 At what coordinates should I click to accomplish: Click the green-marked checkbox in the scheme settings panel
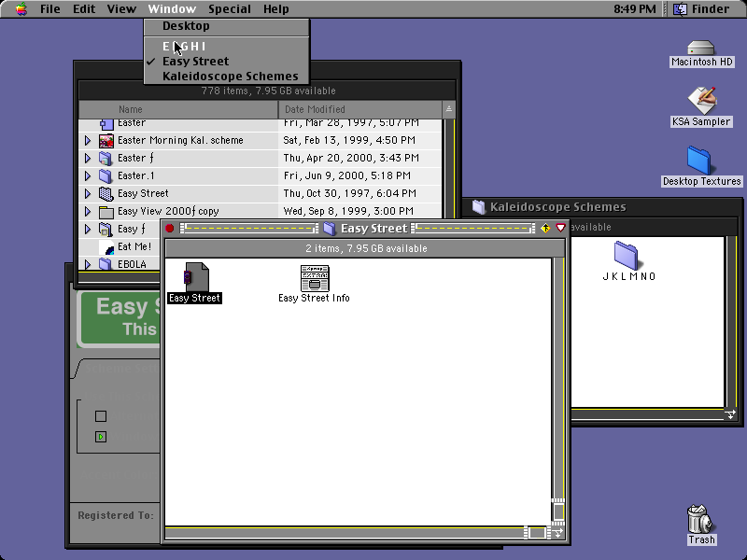tap(101, 437)
